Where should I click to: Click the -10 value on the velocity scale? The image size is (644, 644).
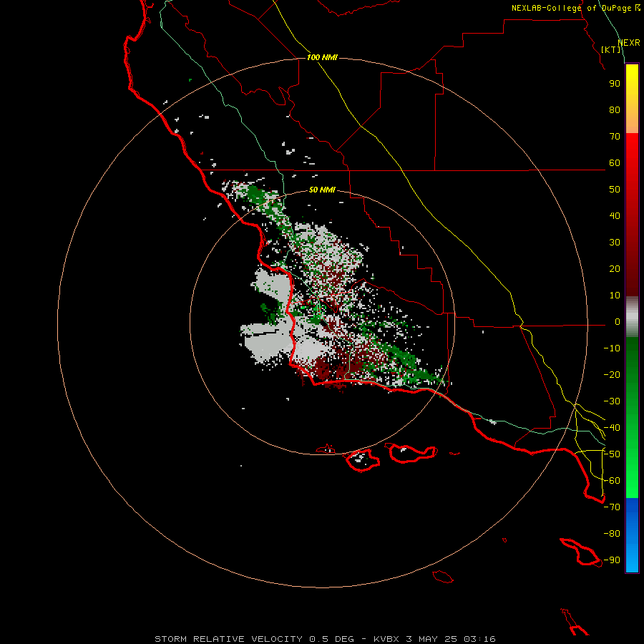pyautogui.click(x=612, y=348)
